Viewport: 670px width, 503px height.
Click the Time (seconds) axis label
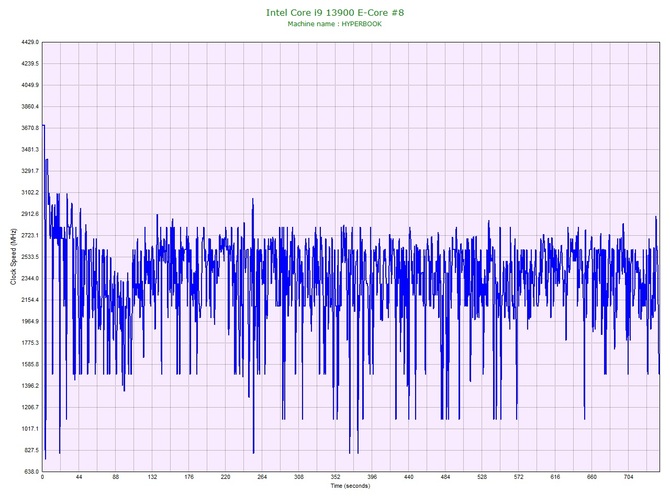[350, 486]
